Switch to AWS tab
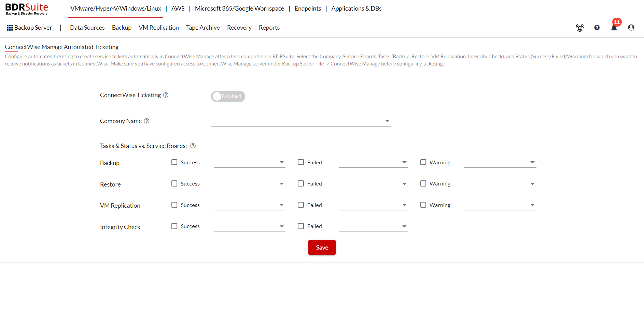This screenshot has height=312, width=644. click(178, 9)
